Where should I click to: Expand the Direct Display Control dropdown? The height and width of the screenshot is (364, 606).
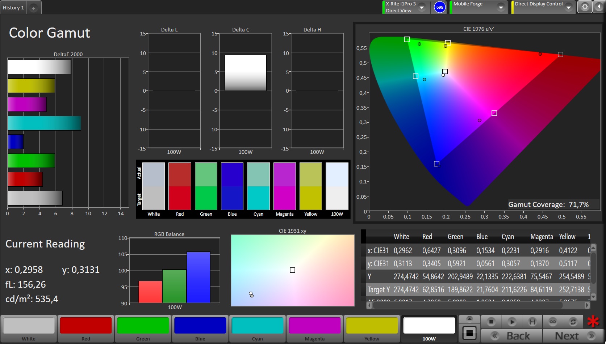point(568,7)
